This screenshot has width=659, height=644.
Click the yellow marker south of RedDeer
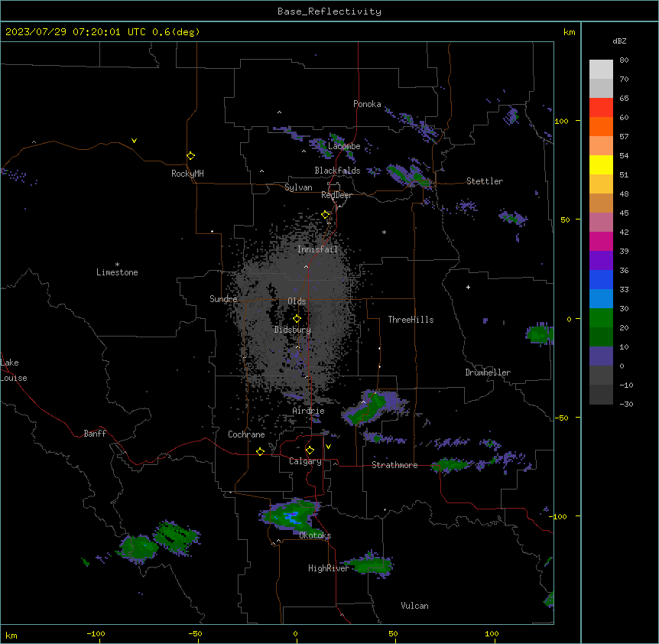click(326, 215)
